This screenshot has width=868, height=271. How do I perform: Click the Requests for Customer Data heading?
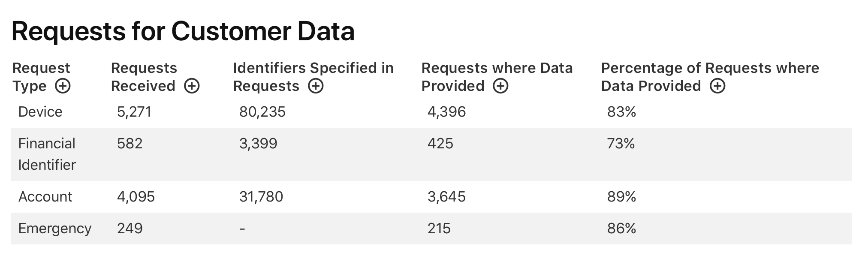(183, 31)
